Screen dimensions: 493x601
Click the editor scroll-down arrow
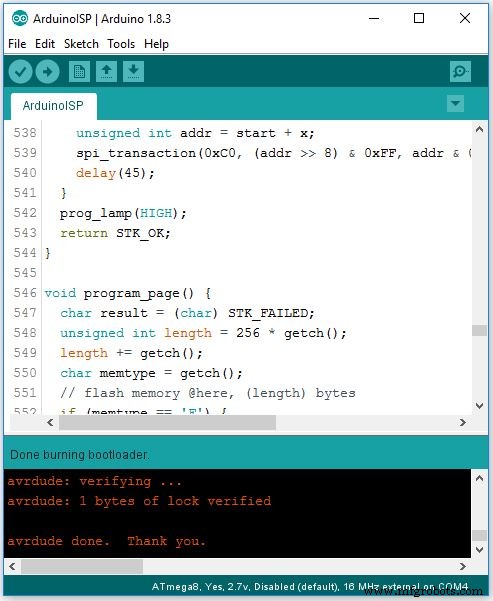point(479,406)
